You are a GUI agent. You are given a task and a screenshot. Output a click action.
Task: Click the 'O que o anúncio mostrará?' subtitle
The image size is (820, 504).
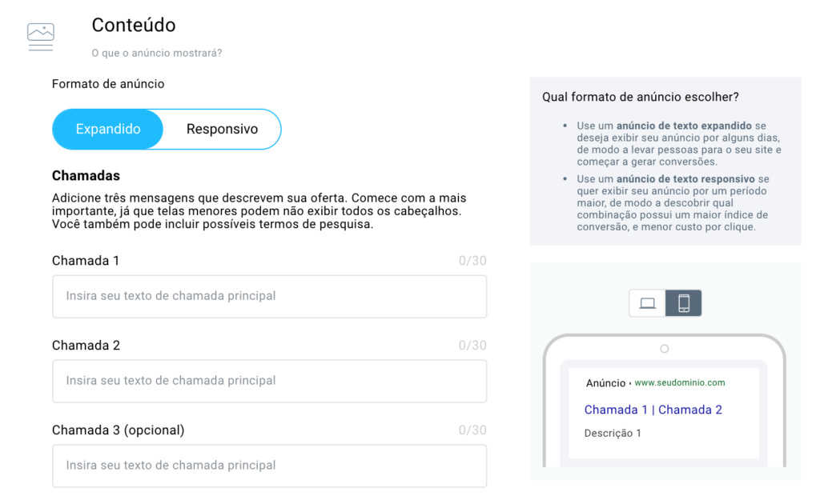pyautogui.click(x=157, y=53)
